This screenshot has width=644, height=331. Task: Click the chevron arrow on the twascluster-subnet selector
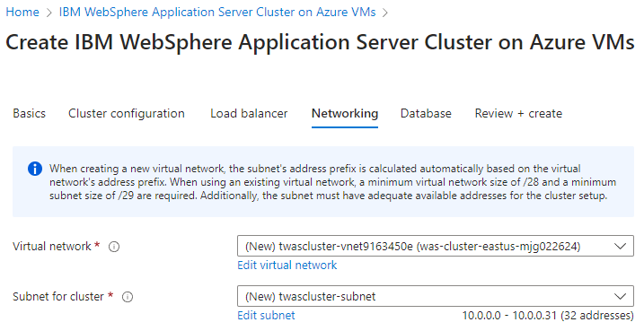pyautogui.click(x=620, y=296)
